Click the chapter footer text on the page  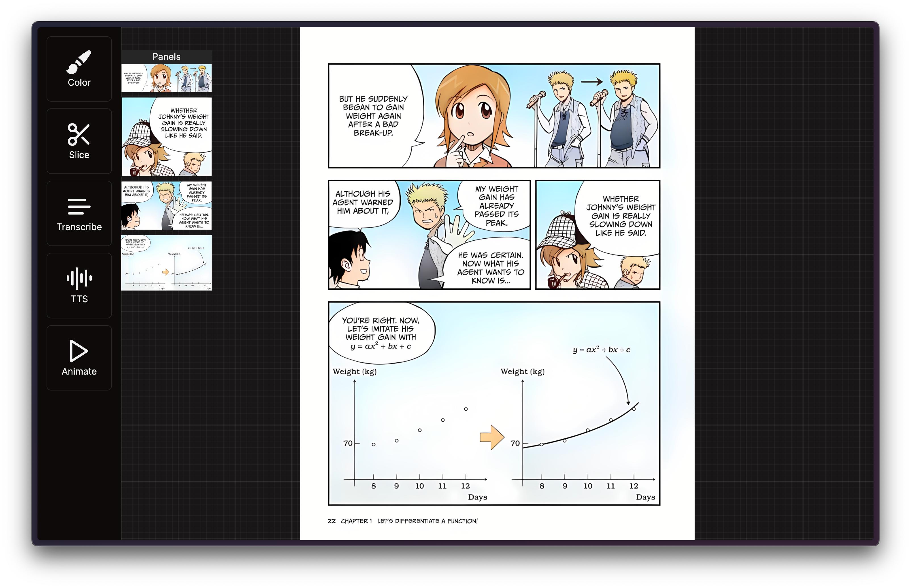click(x=403, y=521)
